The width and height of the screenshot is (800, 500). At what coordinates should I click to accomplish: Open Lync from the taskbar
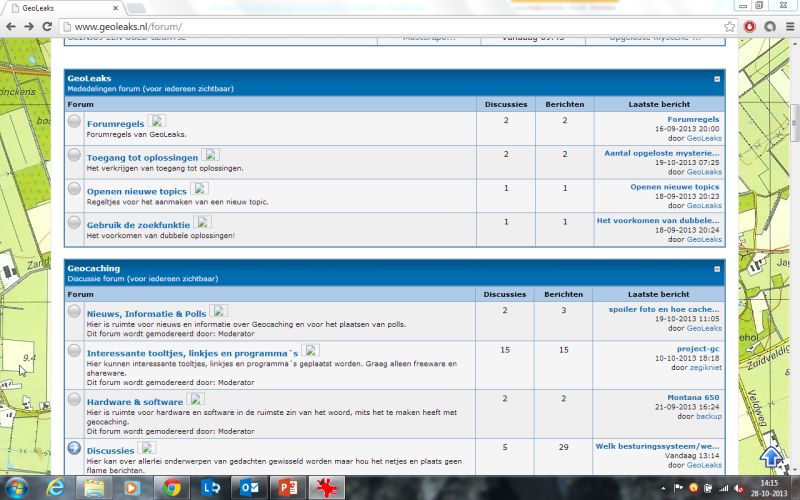point(211,488)
